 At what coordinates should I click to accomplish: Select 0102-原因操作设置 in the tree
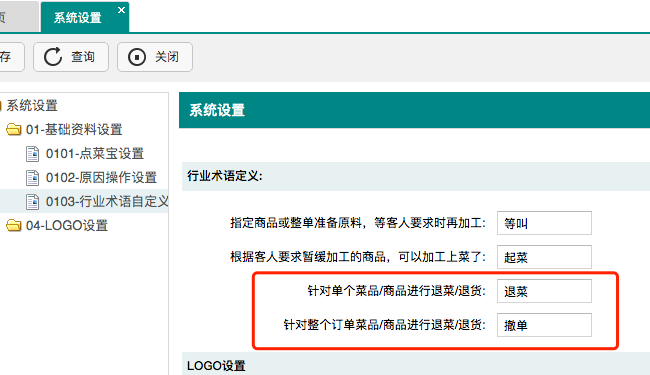pyautogui.click(x=101, y=178)
